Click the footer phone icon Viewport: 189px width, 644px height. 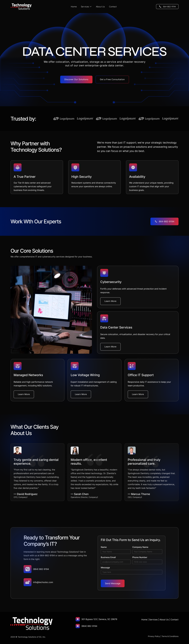tap(78, 626)
